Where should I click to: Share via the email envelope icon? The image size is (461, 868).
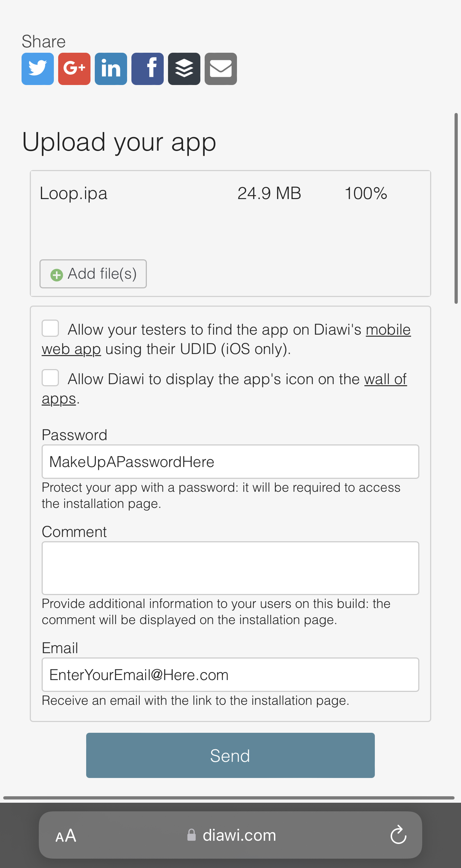click(221, 69)
